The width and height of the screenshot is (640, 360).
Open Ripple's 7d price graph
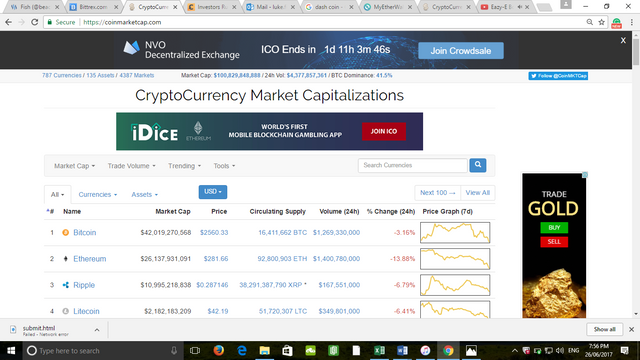tap(455, 285)
